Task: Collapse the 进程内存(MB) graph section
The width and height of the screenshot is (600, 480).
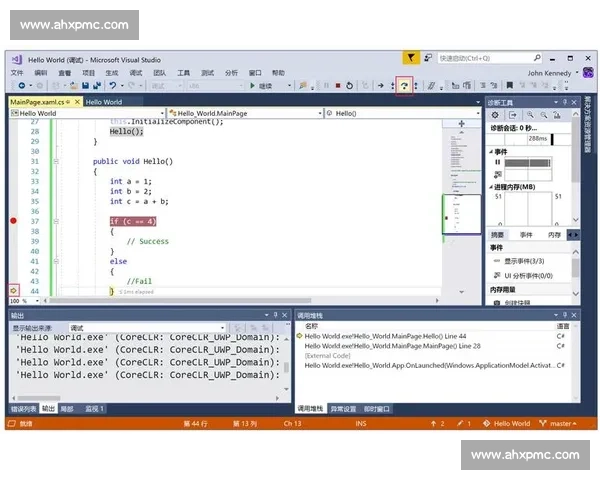Action: (491, 187)
